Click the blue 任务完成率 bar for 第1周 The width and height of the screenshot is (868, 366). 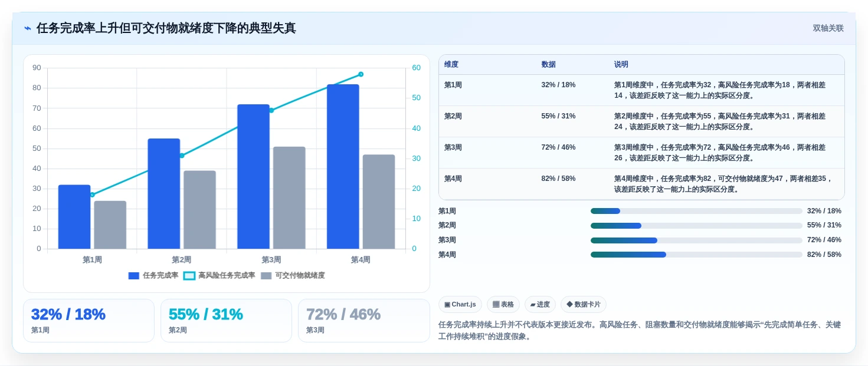[x=74, y=217]
